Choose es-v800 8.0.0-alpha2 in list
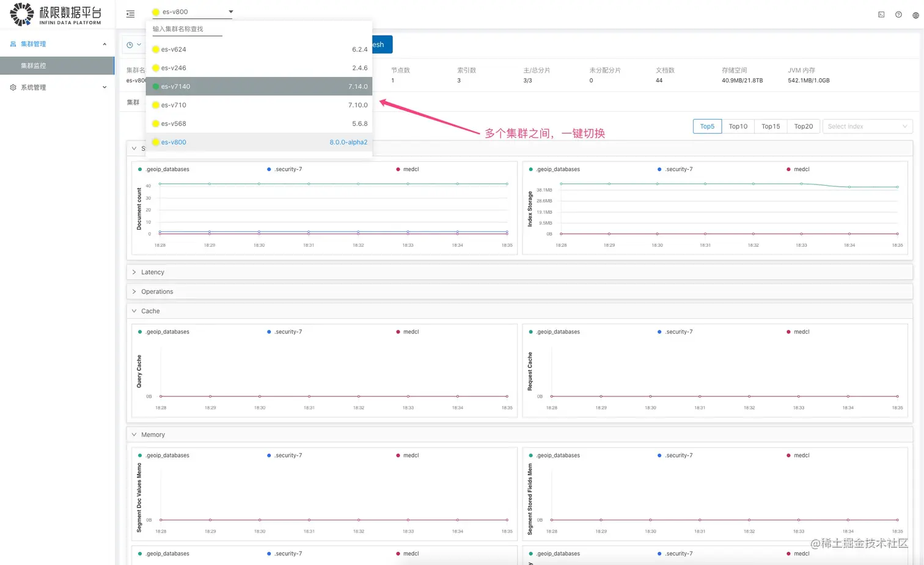This screenshot has width=924, height=565. click(x=259, y=142)
